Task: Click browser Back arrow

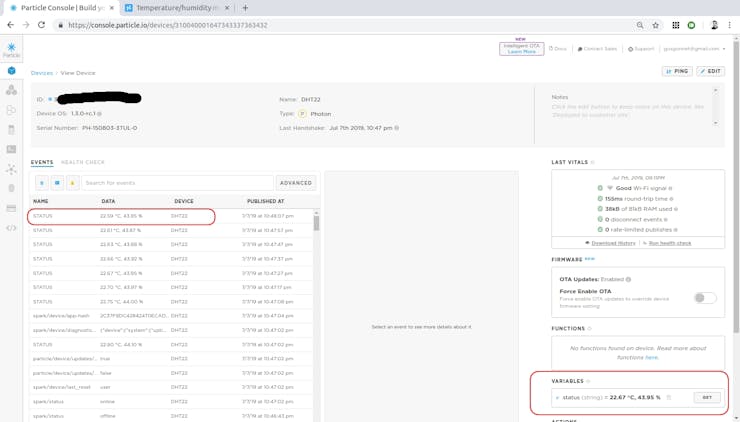Action: pyautogui.click(x=10, y=25)
